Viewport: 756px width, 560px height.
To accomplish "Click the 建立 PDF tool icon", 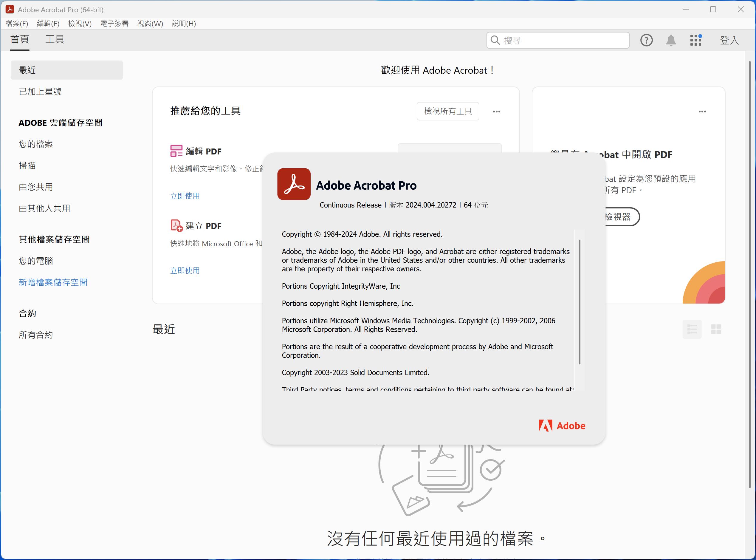I will click(x=176, y=225).
